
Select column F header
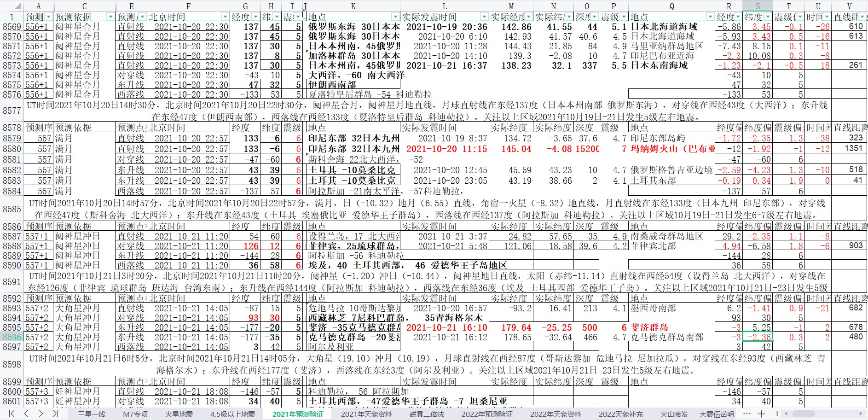point(188,6)
